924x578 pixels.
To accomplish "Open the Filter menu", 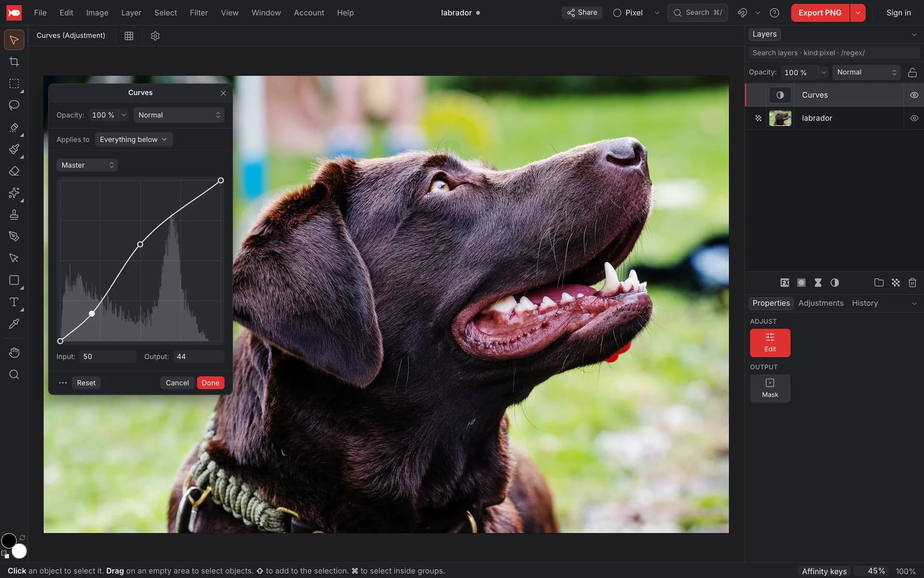I will [x=199, y=13].
